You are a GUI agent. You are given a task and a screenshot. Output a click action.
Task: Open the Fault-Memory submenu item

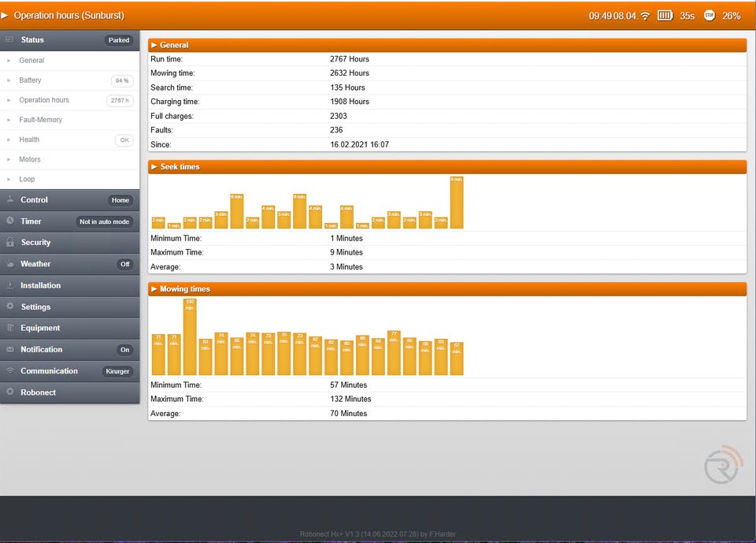point(40,120)
